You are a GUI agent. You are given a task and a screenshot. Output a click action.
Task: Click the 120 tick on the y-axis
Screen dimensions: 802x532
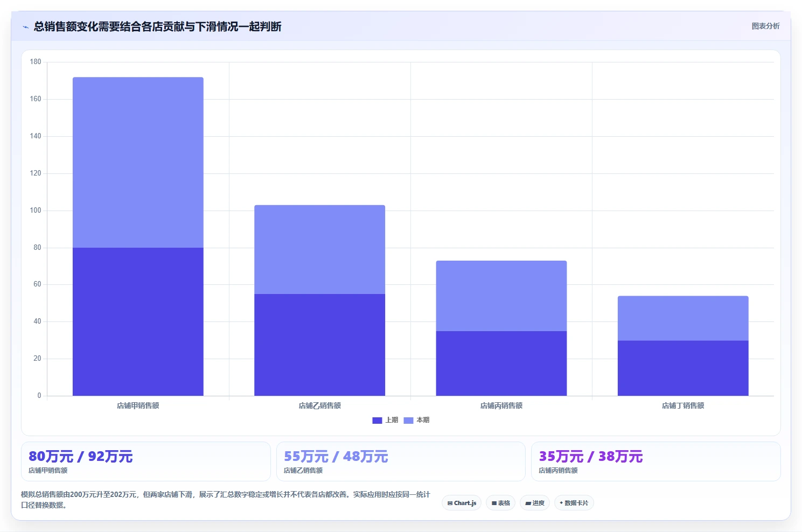(36, 173)
